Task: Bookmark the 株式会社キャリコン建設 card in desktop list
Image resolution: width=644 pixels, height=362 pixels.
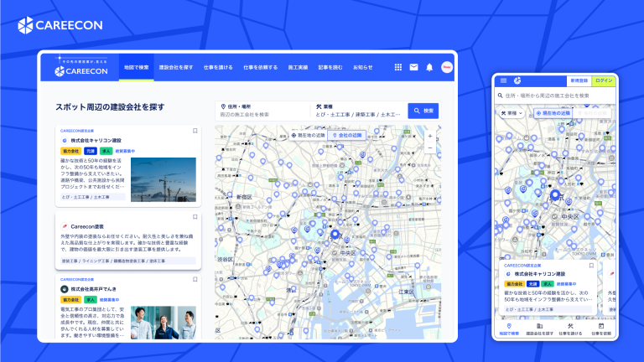Action: (x=195, y=131)
